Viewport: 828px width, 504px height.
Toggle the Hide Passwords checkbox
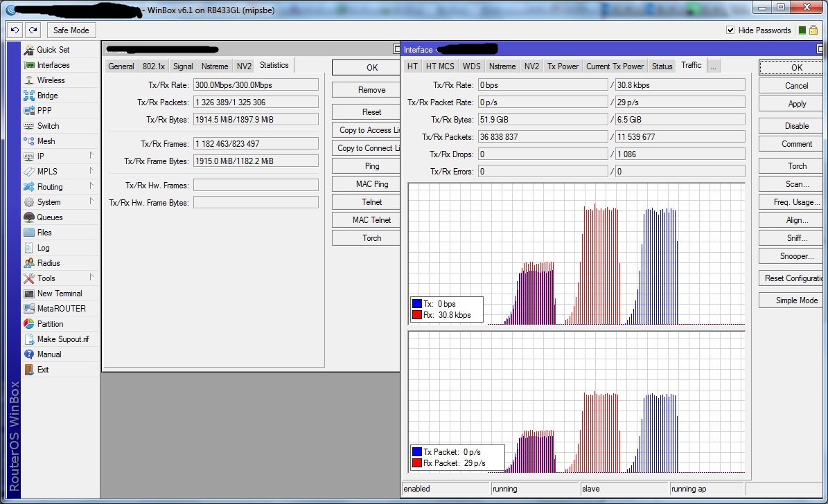pos(730,30)
